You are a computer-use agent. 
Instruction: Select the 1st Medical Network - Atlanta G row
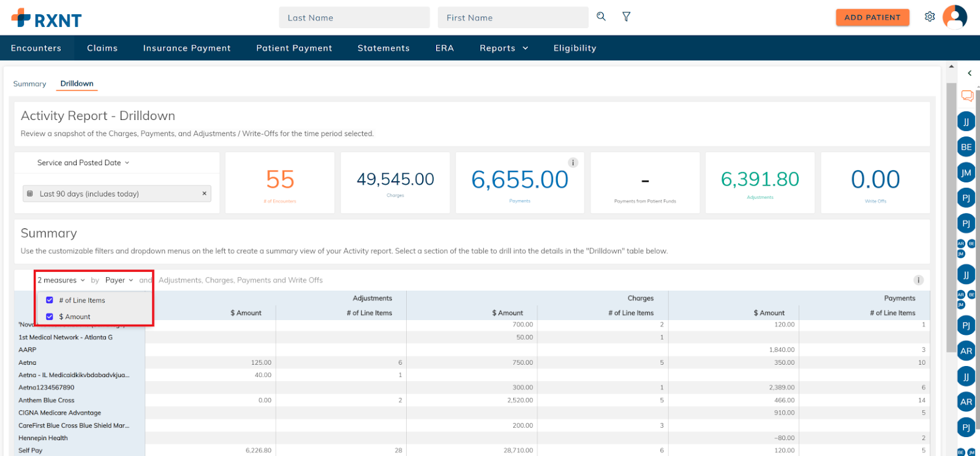pos(66,337)
